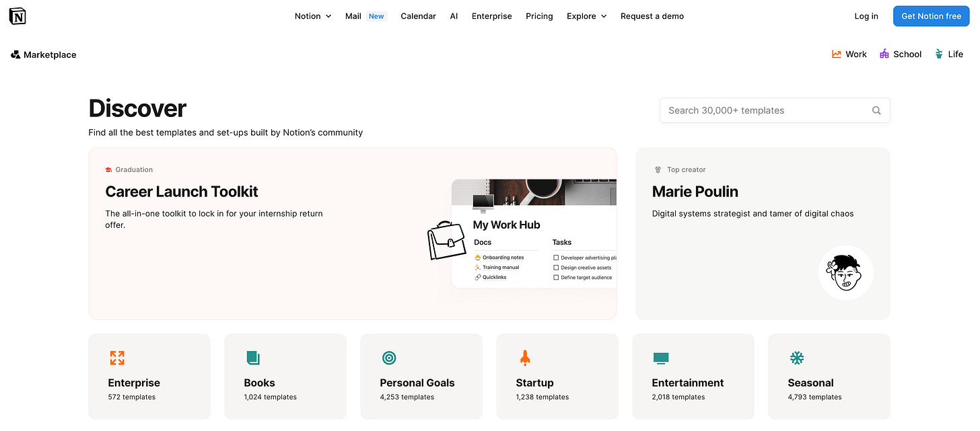Screen dimensions: 980x431
Task: Click the search magnifier icon
Action: click(x=876, y=110)
